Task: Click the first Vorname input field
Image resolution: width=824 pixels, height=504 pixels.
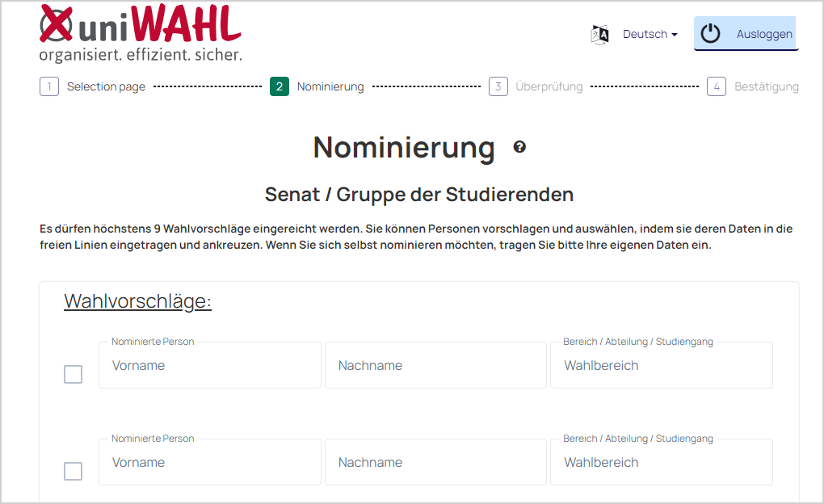Action: pyautogui.click(x=210, y=365)
